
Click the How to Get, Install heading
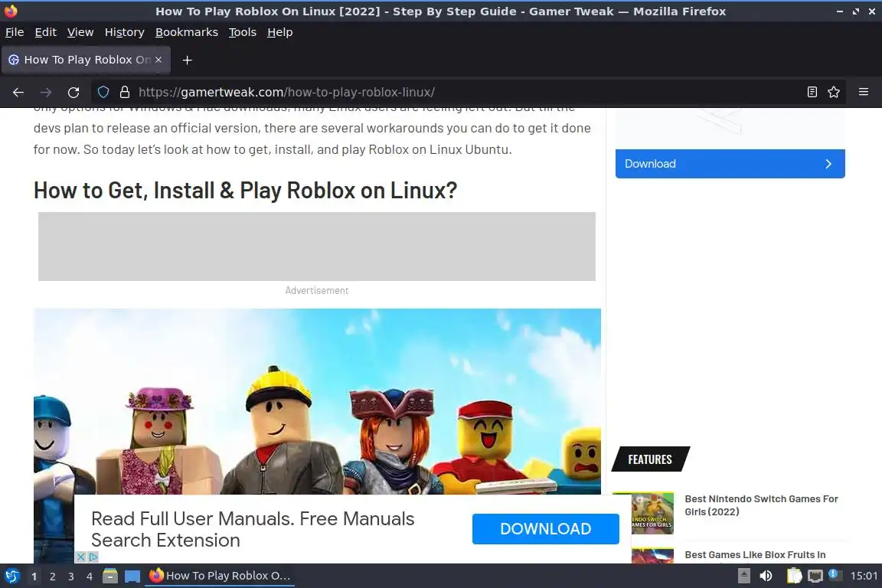click(245, 190)
